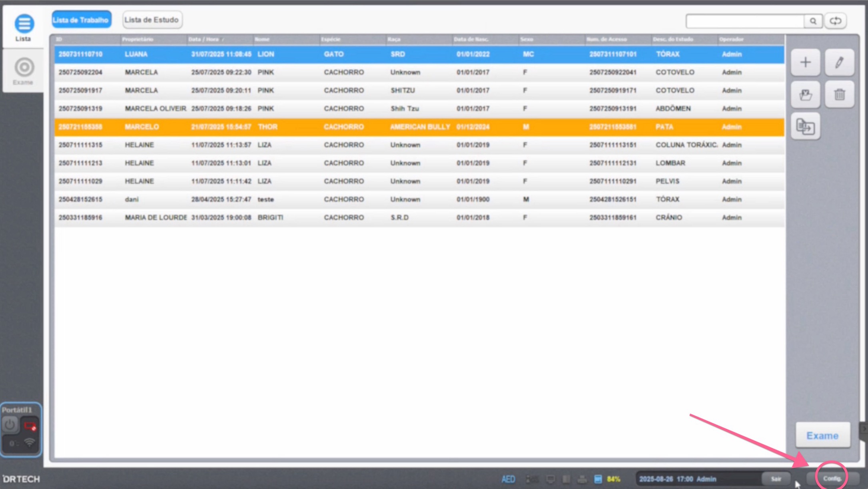Screen dimensions: 868x489
Task: Open Config. settings button
Action: tap(832, 478)
